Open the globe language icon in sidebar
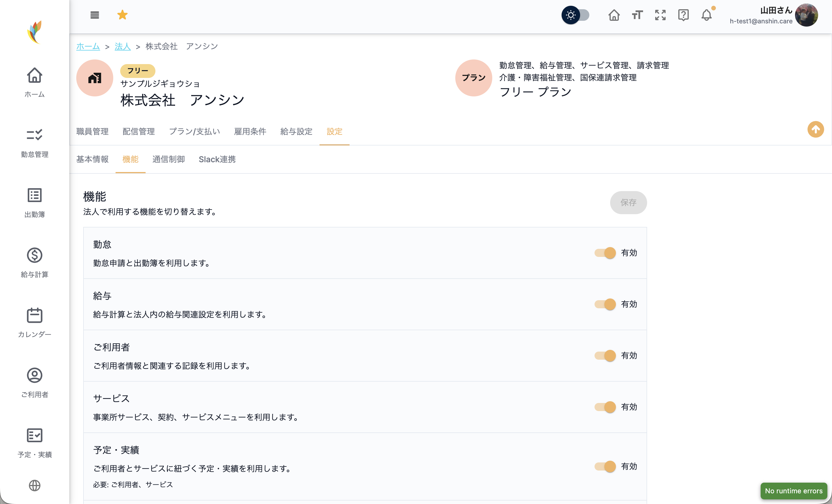 pyautogui.click(x=34, y=486)
